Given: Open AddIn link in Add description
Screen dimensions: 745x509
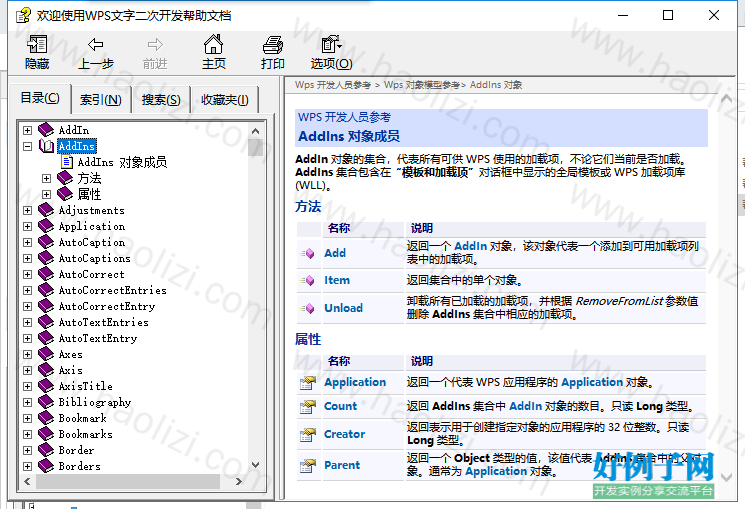Looking at the screenshot, I should tap(470, 246).
